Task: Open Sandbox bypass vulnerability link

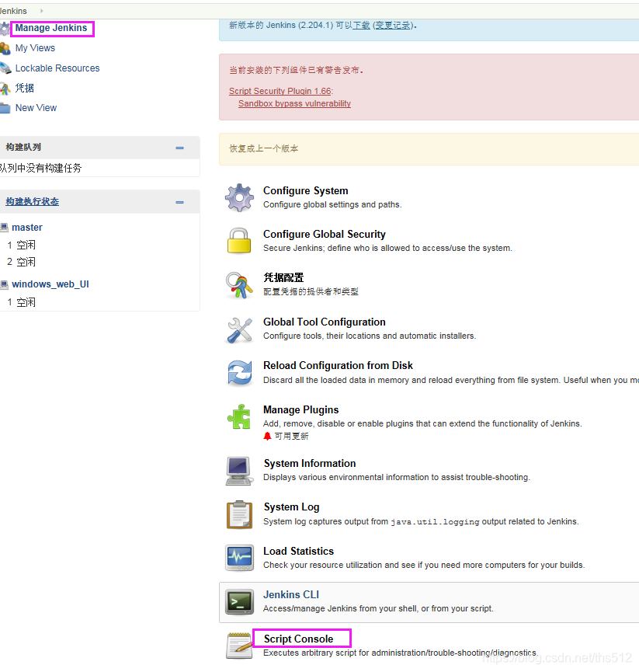Action: coord(295,103)
